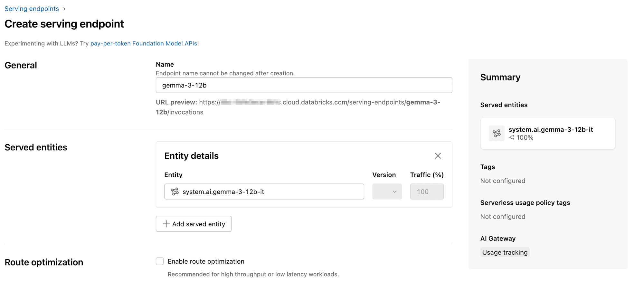Screen dimensions: 644x290
Task: Click the plus icon on Add served entity
Action: point(166,224)
